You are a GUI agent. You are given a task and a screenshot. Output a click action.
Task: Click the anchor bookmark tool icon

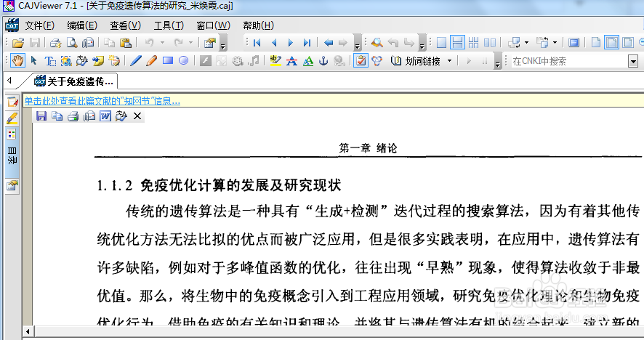pyautogui.click(x=323, y=61)
